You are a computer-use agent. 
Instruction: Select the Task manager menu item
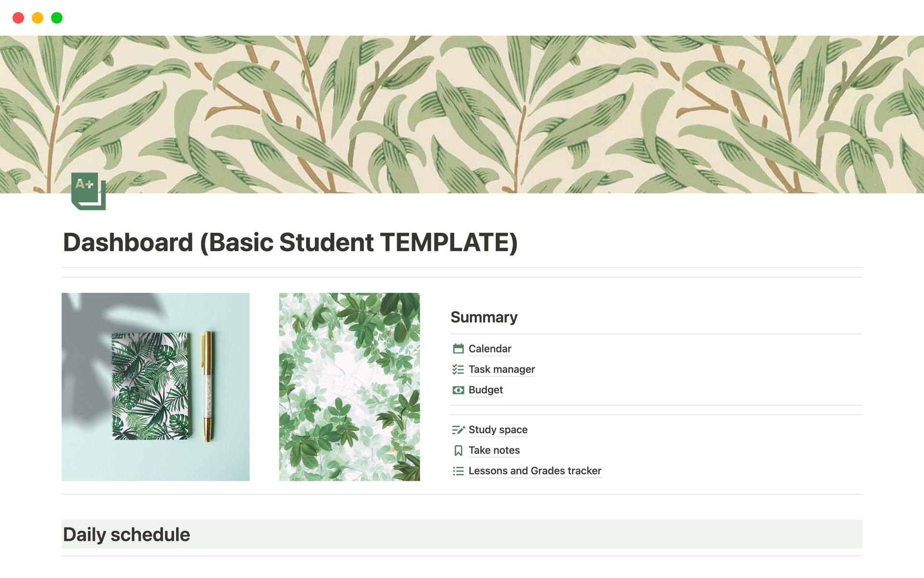pyautogui.click(x=501, y=368)
